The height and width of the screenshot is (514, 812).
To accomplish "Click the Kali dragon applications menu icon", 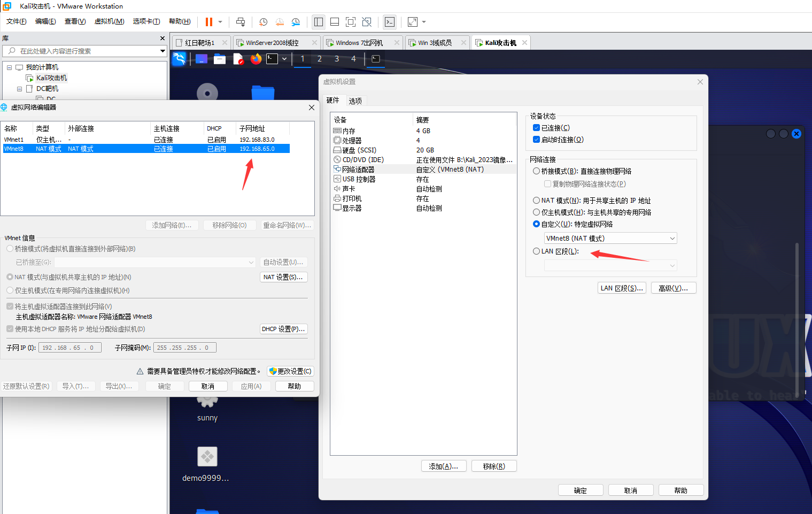I will pyautogui.click(x=179, y=59).
